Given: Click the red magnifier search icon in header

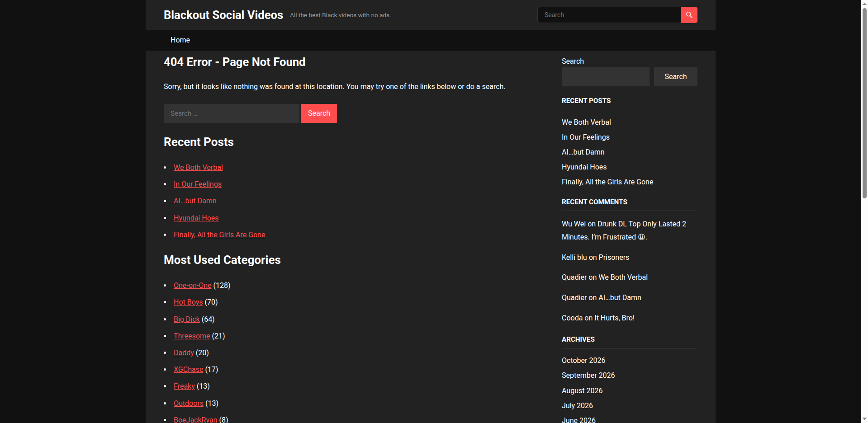Looking at the screenshot, I should [689, 15].
